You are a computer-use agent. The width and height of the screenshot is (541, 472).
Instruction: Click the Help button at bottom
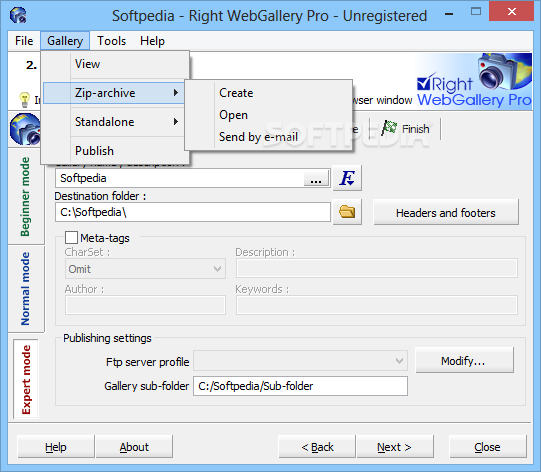coord(56,447)
